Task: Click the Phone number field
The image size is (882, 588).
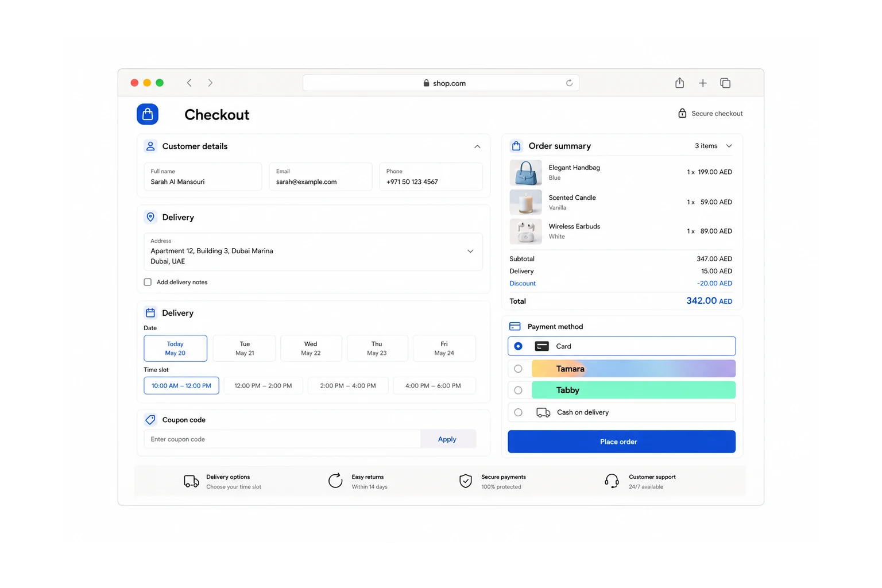Action: (x=431, y=177)
